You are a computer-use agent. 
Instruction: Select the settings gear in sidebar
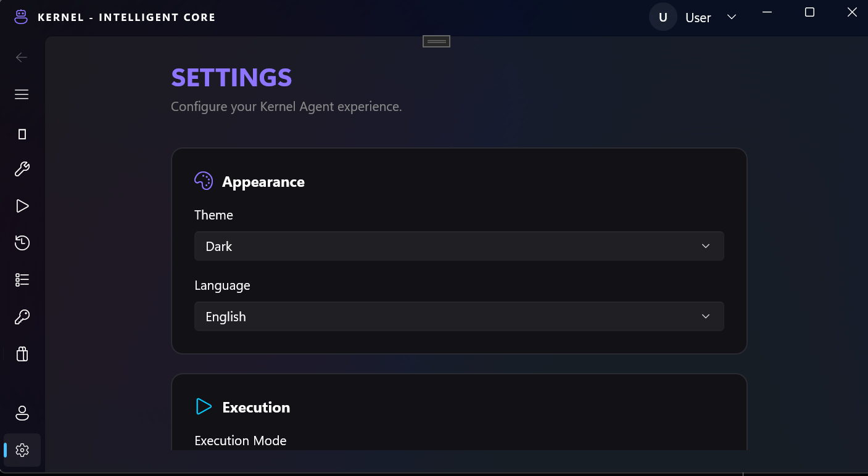click(22, 450)
